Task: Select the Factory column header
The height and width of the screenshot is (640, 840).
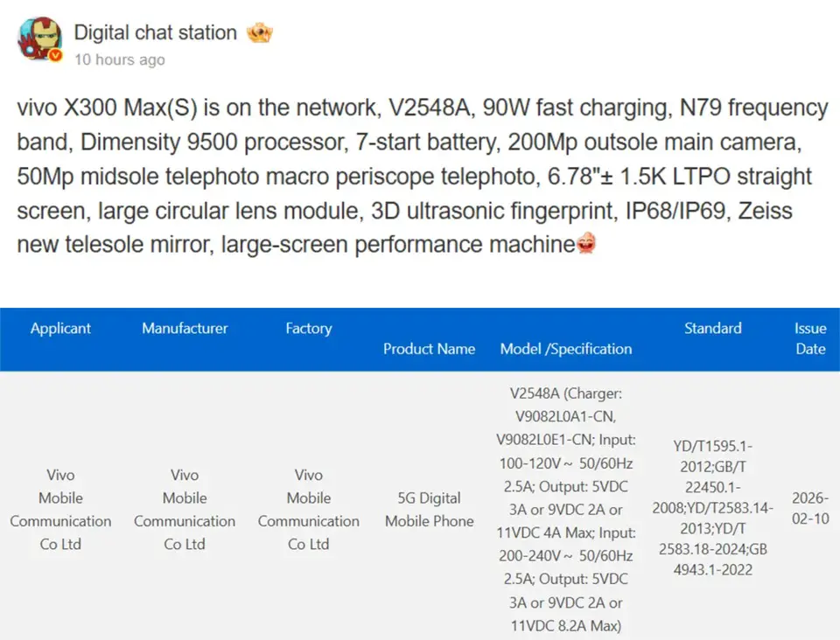Action: pyautogui.click(x=309, y=329)
